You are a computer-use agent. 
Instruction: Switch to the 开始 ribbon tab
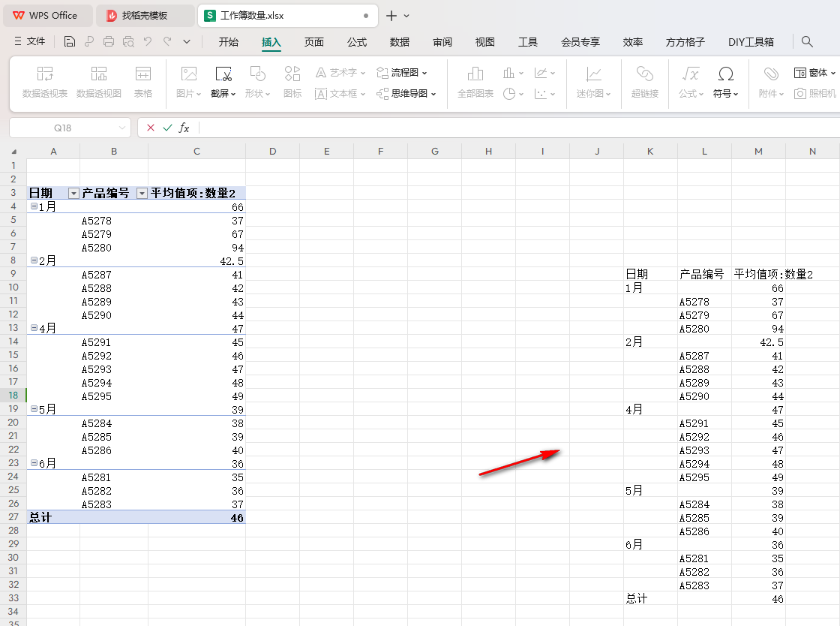click(x=228, y=42)
